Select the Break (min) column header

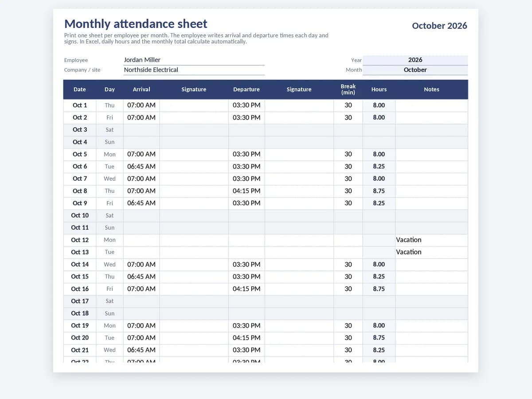click(348, 90)
